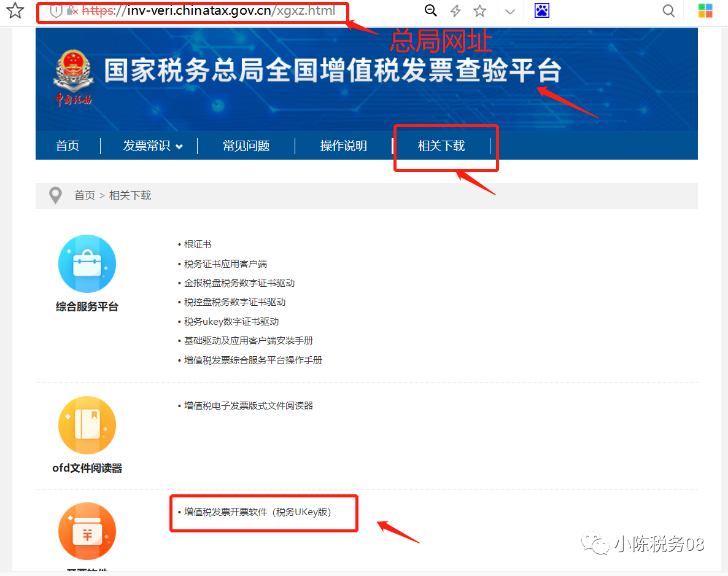
Task: Click the favorites star beside lightning icon
Action: [x=480, y=10]
